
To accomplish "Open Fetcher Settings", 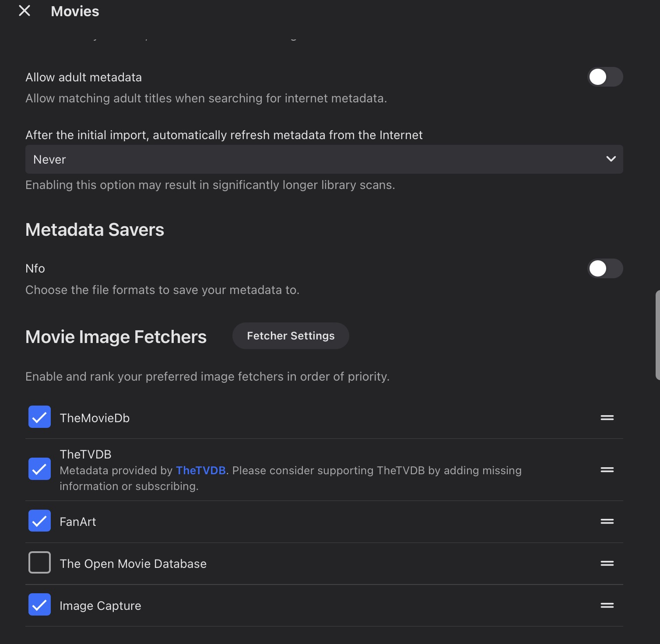I will pyautogui.click(x=291, y=336).
